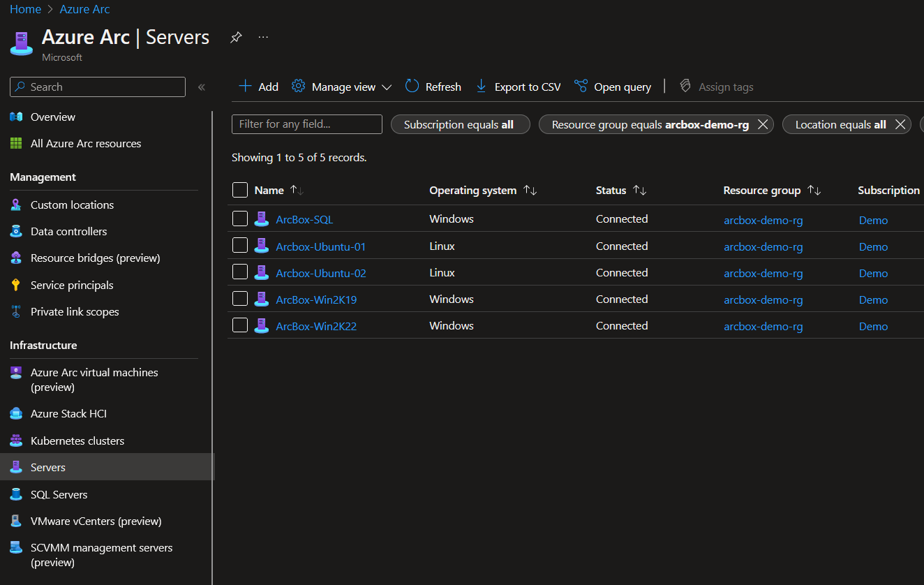Screen dimensions: 924x585
Task: Open the ArcBox-SQL server link
Action: pyautogui.click(x=304, y=219)
